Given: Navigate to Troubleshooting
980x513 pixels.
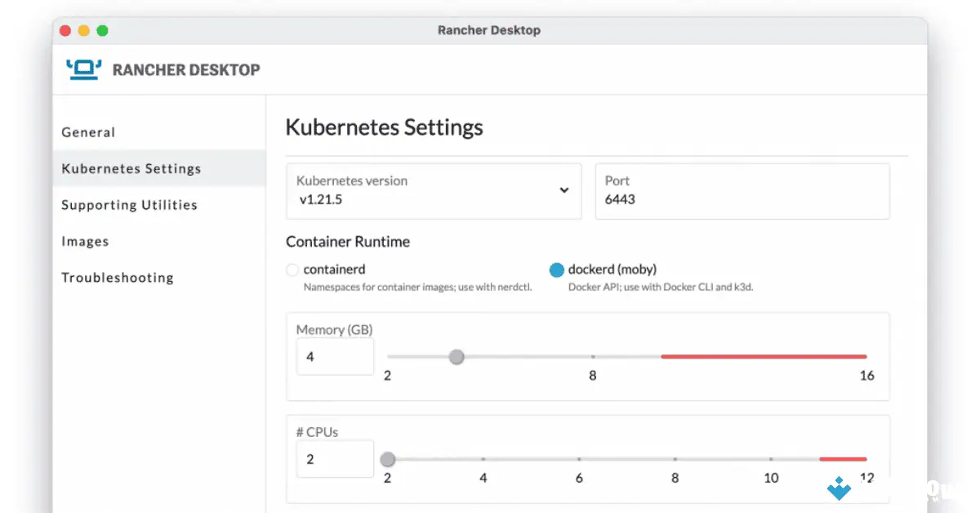Looking at the screenshot, I should (x=118, y=278).
